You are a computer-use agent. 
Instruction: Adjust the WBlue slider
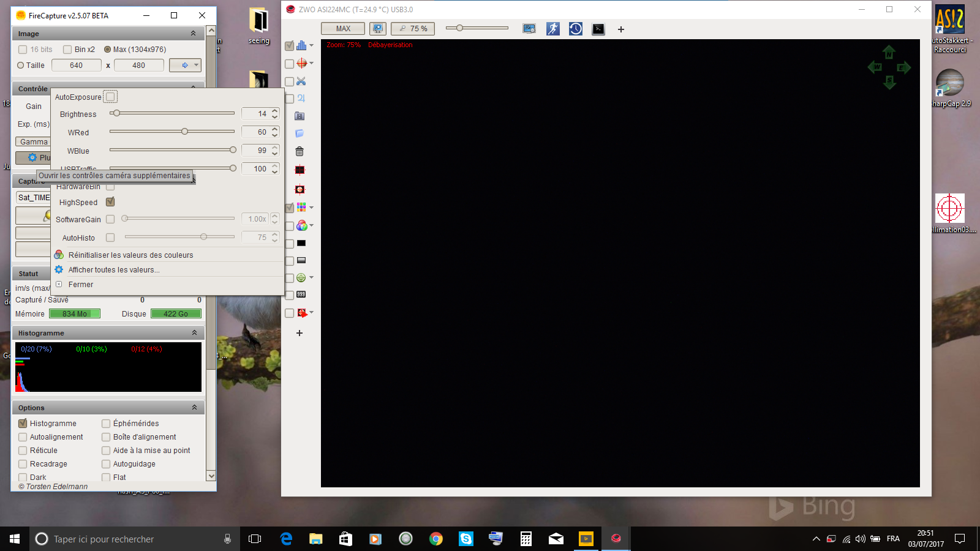pos(233,149)
